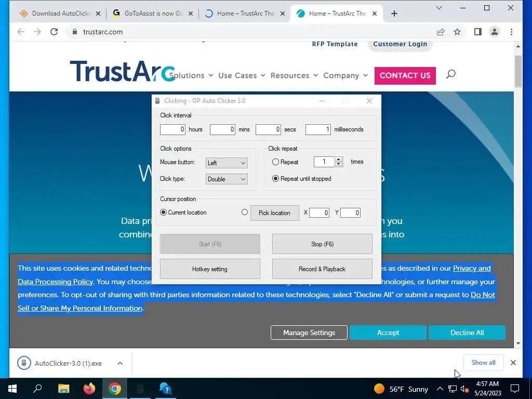Open the browser side panel icon
The image size is (532, 399).
[478, 32]
